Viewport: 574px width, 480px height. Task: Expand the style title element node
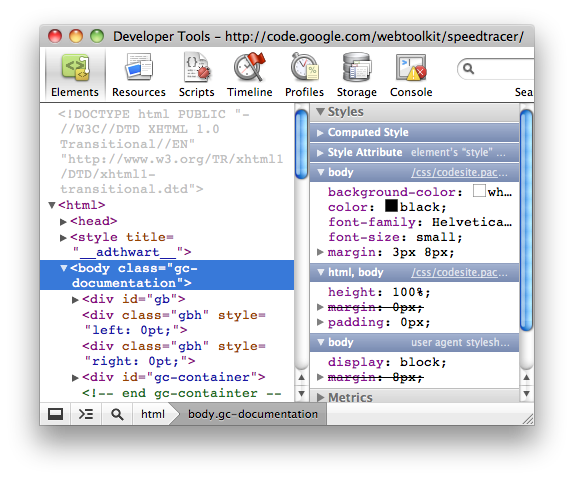(63, 238)
